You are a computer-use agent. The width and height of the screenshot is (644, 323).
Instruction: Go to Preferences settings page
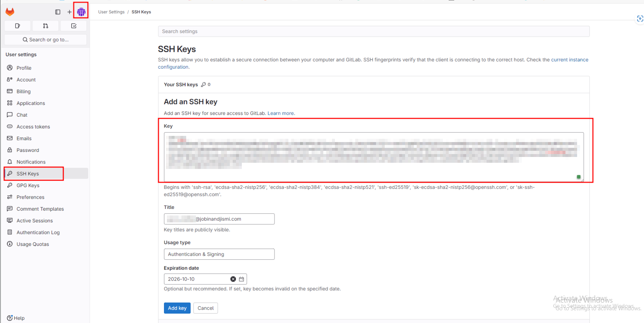click(x=30, y=197)
